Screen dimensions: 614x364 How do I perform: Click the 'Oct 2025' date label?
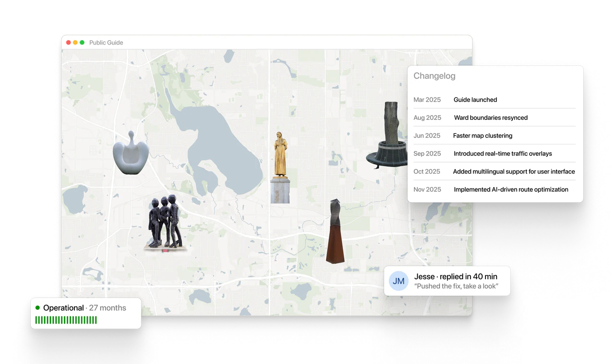[x=427, y=171]
